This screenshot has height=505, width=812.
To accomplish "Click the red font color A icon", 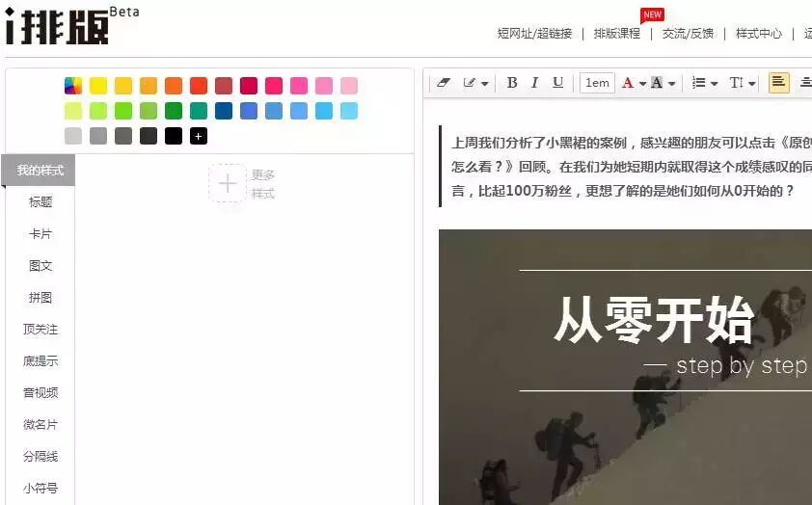I will coord(628,83).
